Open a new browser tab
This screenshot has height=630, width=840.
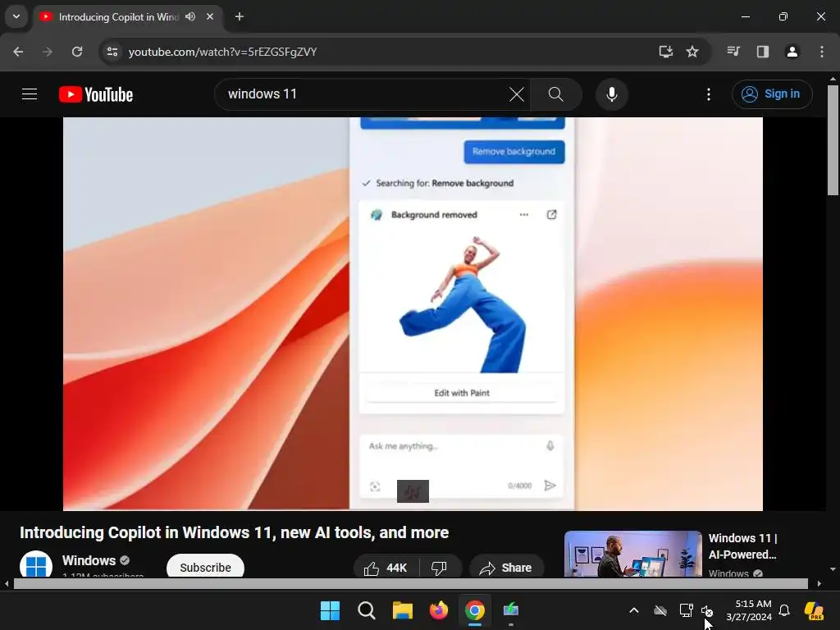tap(240, 16)
